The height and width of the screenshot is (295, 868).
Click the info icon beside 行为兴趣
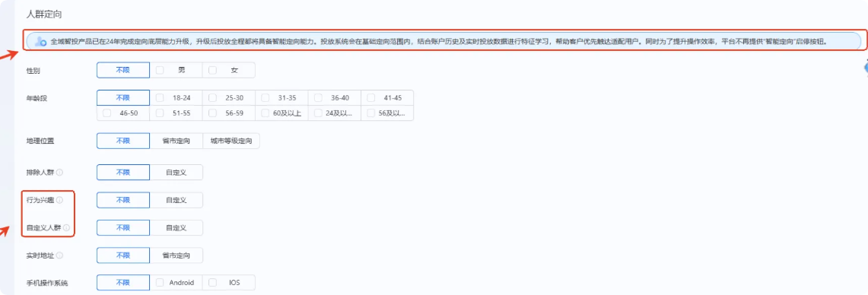coord(60,200)
